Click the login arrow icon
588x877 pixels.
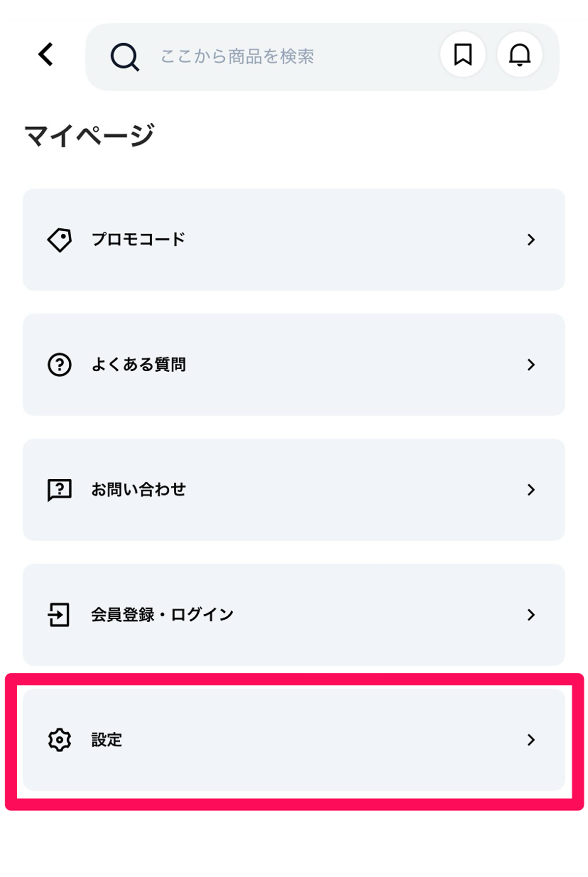(59, 615)
